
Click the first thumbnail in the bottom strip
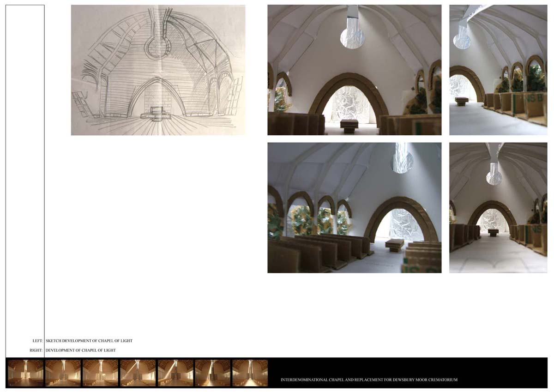click(x=25, y=373)
